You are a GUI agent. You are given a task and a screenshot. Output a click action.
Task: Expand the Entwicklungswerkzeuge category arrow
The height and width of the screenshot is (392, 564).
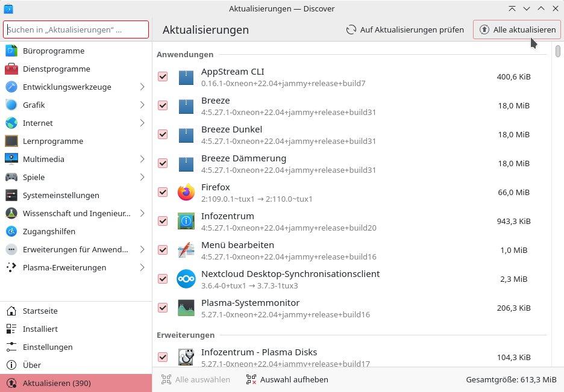coord(142,87)
